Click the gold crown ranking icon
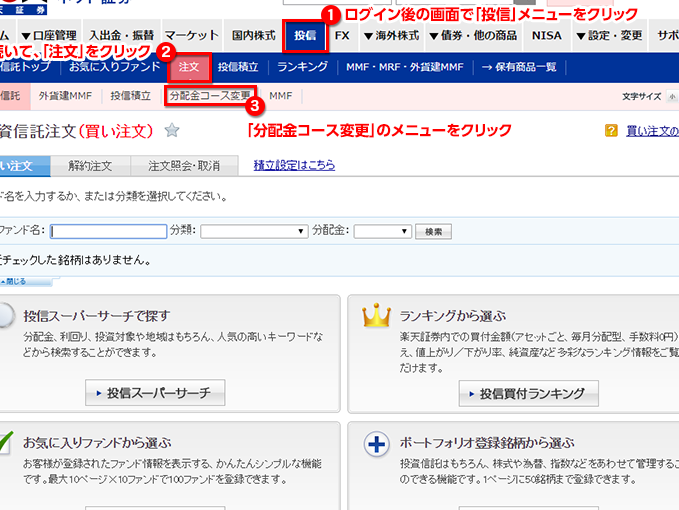This screenshot has height=510, width=679. click(376, 315)
